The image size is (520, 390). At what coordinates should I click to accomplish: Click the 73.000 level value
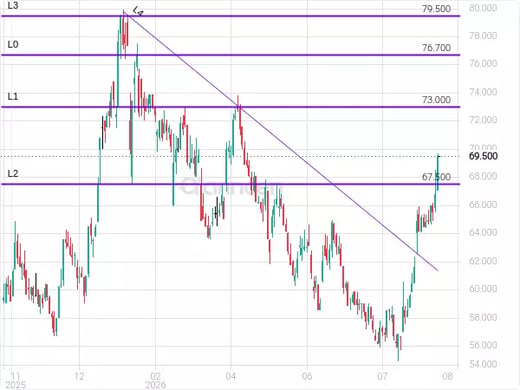point(436,100)
